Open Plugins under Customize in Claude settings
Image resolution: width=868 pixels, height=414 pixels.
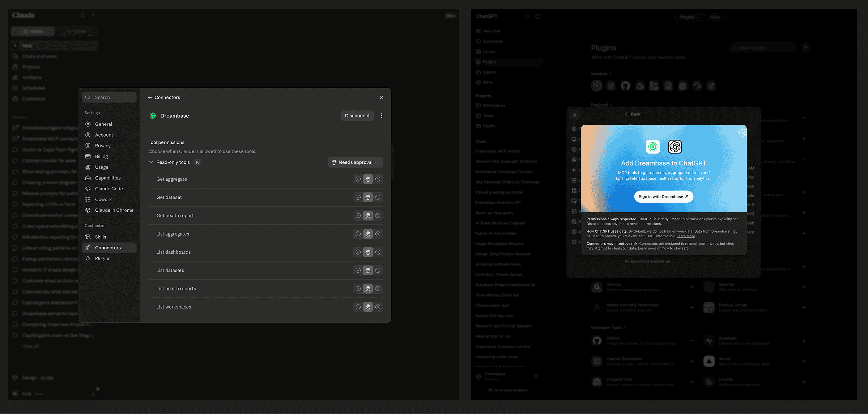(x=109, y=259)
